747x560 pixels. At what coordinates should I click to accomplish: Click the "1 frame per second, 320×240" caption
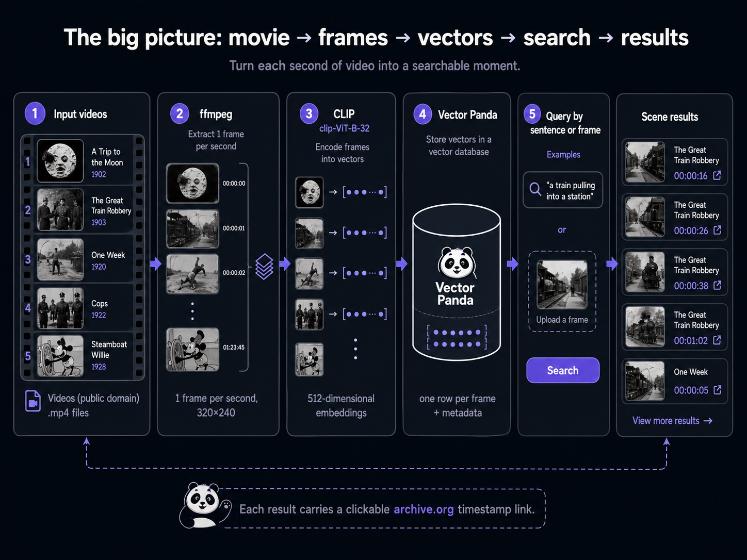(216, 405)
